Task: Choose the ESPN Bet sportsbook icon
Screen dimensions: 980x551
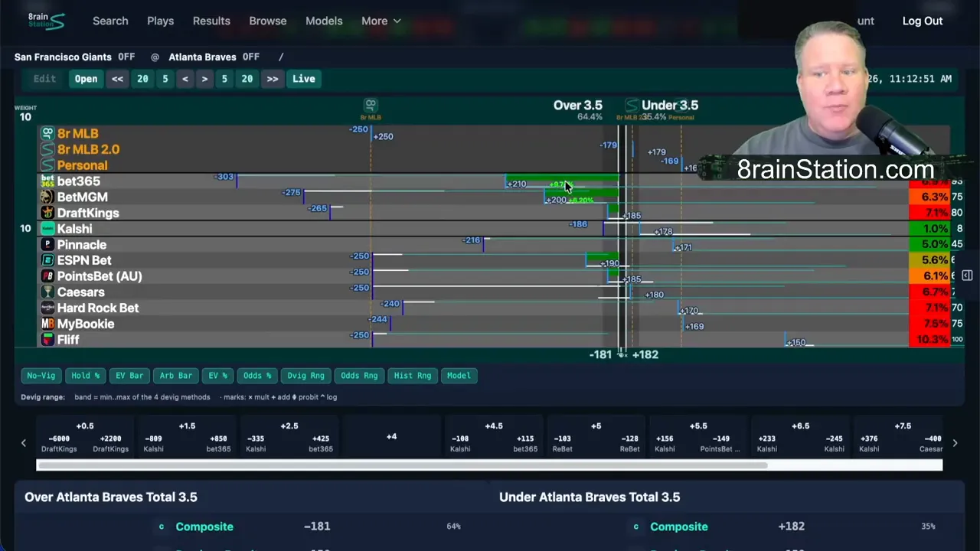Action: (47, 260)
